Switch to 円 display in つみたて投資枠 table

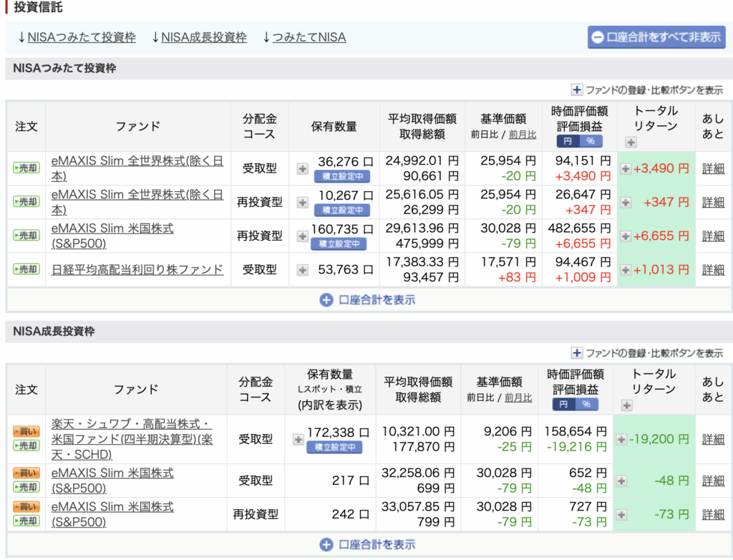coord(568,141)
